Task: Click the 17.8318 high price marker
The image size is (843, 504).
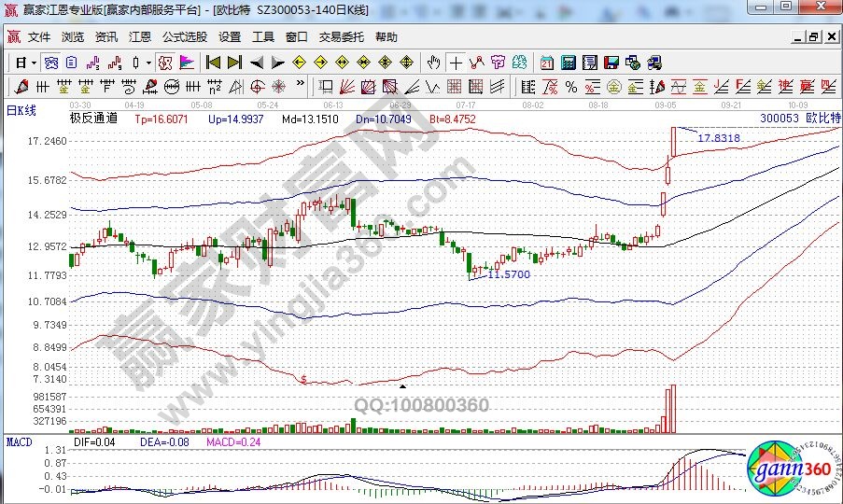Action: pyautogui.click(x=719, y=138)
